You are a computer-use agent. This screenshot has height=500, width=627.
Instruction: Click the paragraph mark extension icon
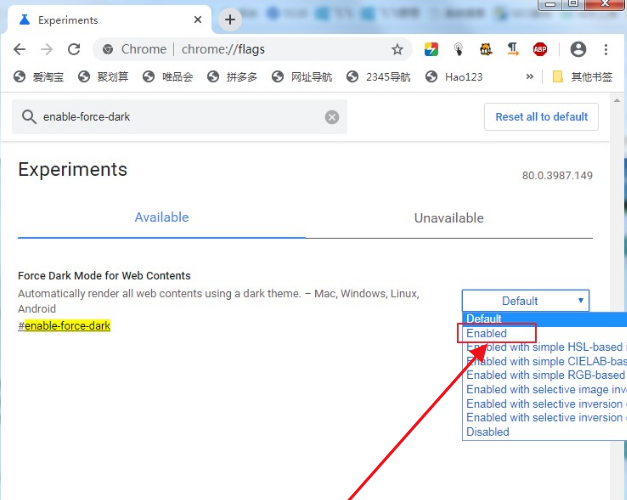pyautogui.click(x=513, y=49)
